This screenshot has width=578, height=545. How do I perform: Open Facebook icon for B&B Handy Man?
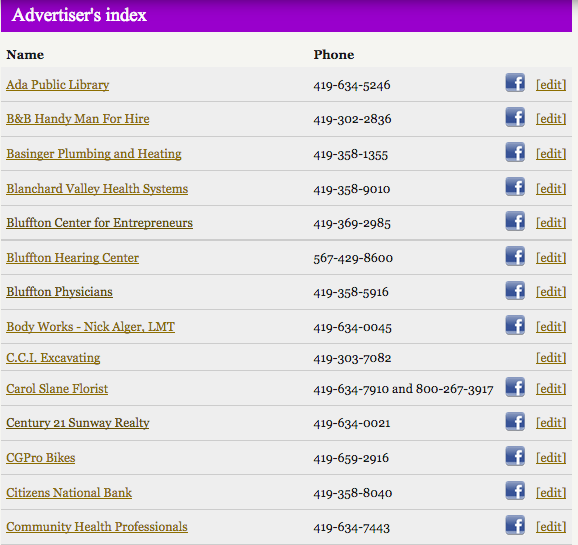point(515,117)
